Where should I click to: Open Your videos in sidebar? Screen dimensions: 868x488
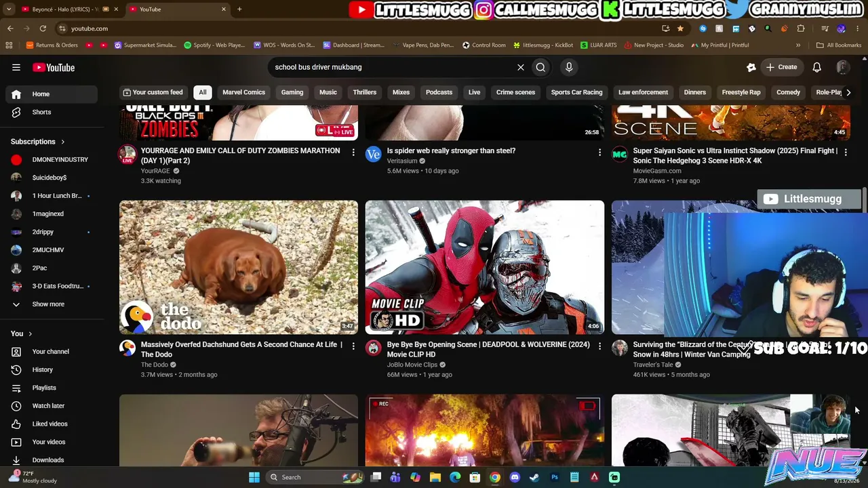coord(52,442)
